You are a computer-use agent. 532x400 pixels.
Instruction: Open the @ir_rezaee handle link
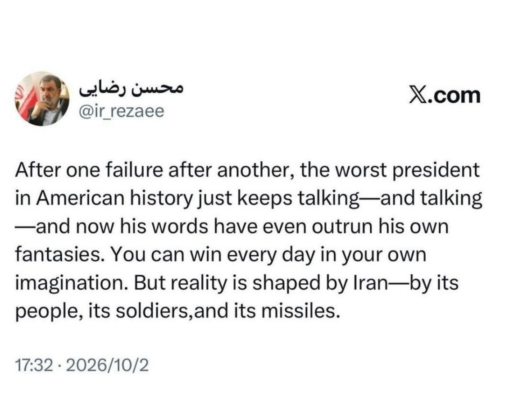pos(121,111)
